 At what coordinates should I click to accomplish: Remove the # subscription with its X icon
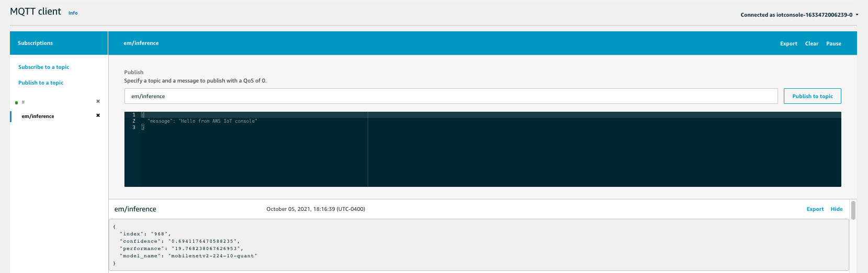click(98, 101)
